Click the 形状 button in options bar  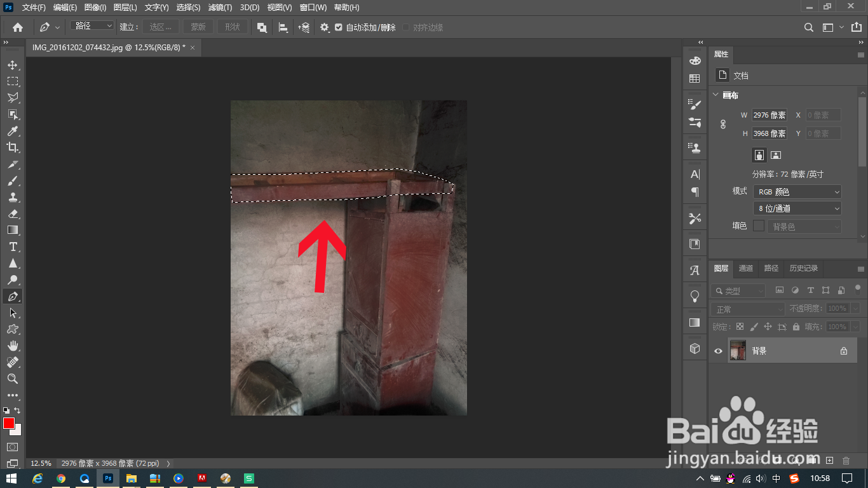tap(232, 27)
